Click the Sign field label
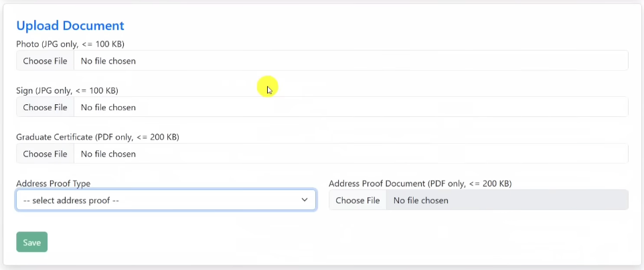644x270 pixels. pyautogui.click(x=25, y=90)
